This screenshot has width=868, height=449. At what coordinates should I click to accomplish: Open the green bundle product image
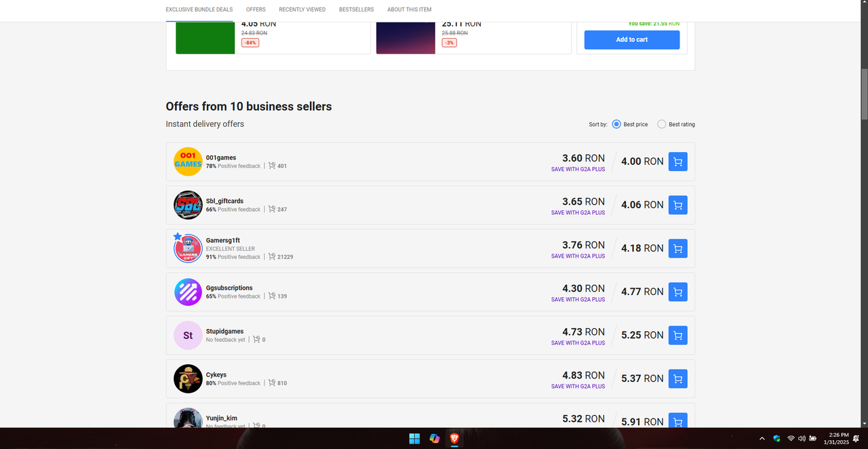tap(205, 38)
